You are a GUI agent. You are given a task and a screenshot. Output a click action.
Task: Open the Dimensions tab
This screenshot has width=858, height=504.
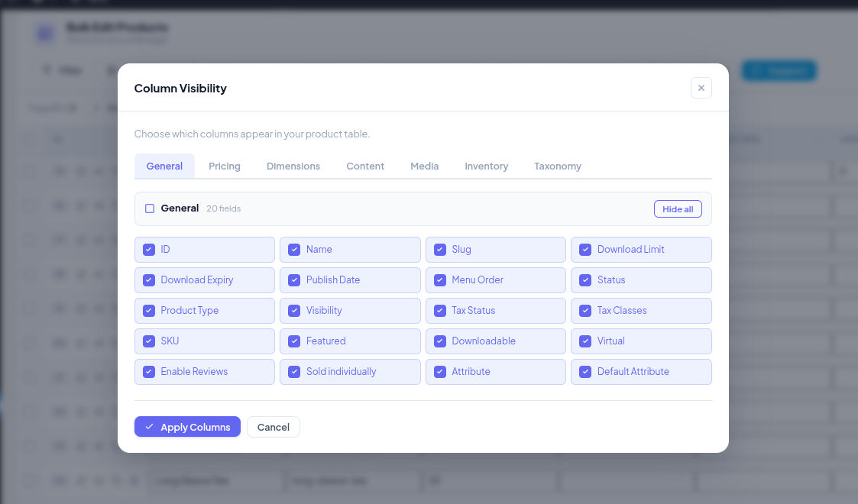click(293, 166)
